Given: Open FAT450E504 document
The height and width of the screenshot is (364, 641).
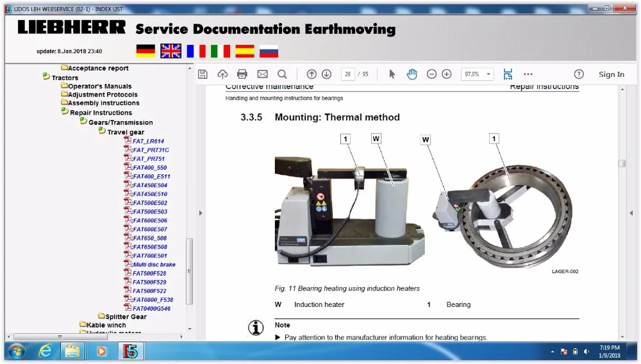Looking at the screenshot, I should coord(149,185).
